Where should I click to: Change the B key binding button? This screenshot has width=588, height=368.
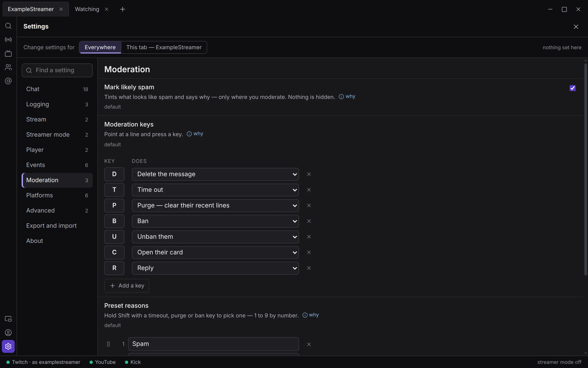114,221
